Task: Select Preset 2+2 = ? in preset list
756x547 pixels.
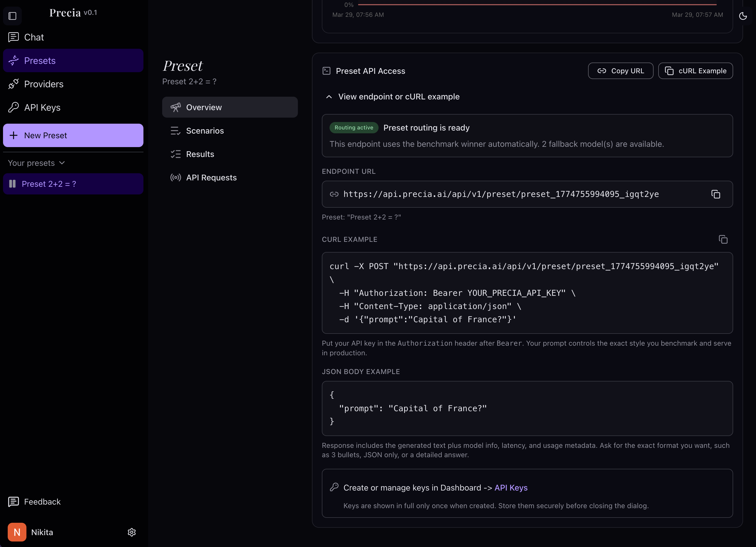Action: tap(49, 184)
